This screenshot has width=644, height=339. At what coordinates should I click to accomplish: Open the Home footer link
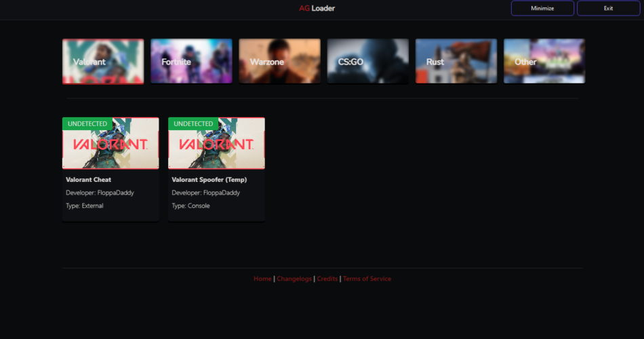click(262, 279)
